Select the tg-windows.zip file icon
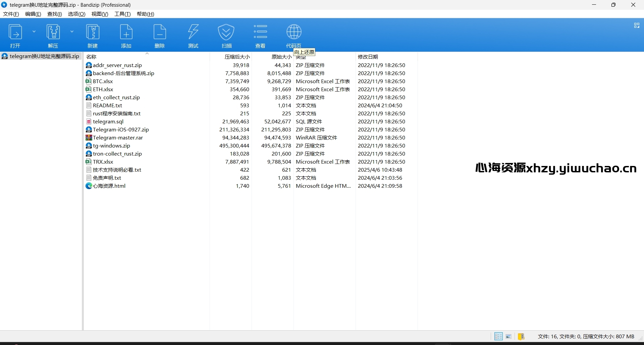644x345 pixels. point(89,146)
